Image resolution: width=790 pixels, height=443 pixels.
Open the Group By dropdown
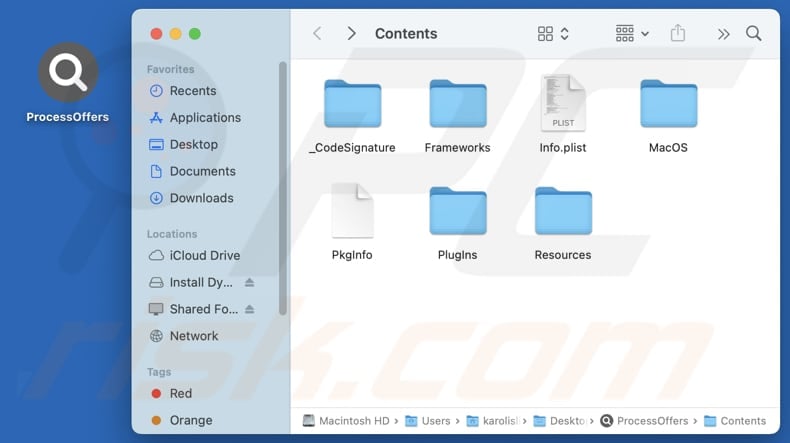(632, 34)
